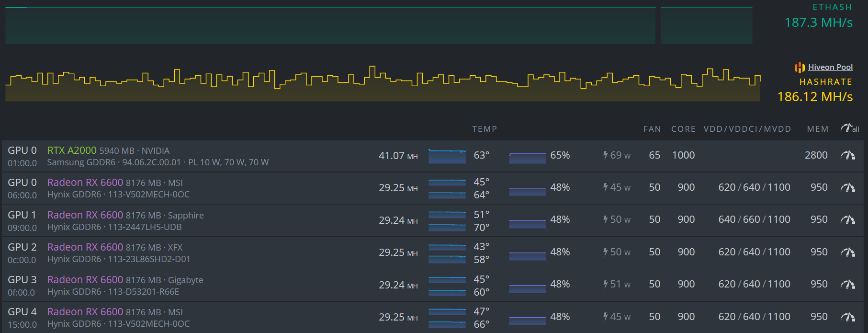Screen dimensions: 868x333
Task: Click the XFX RX 6600 overclock icon
Action: point(847,253)
